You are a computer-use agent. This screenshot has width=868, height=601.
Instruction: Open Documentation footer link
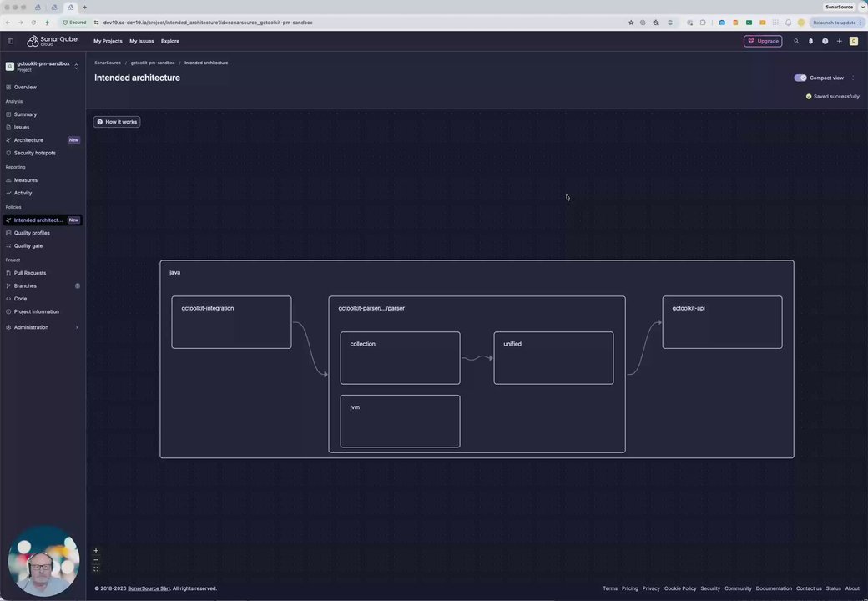774,588
